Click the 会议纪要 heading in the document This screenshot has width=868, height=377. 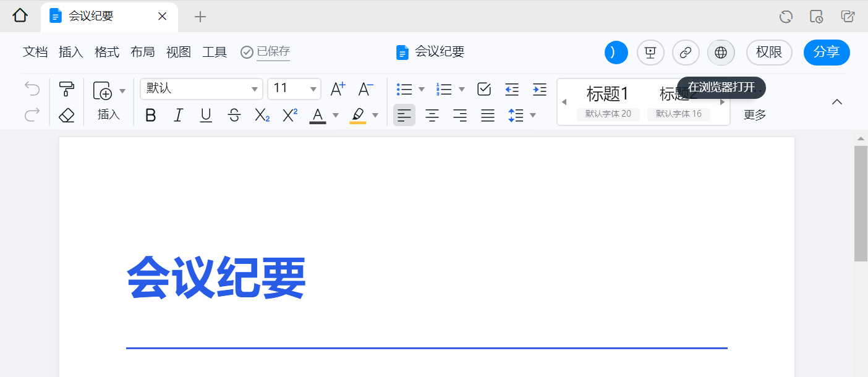point(216,278)
